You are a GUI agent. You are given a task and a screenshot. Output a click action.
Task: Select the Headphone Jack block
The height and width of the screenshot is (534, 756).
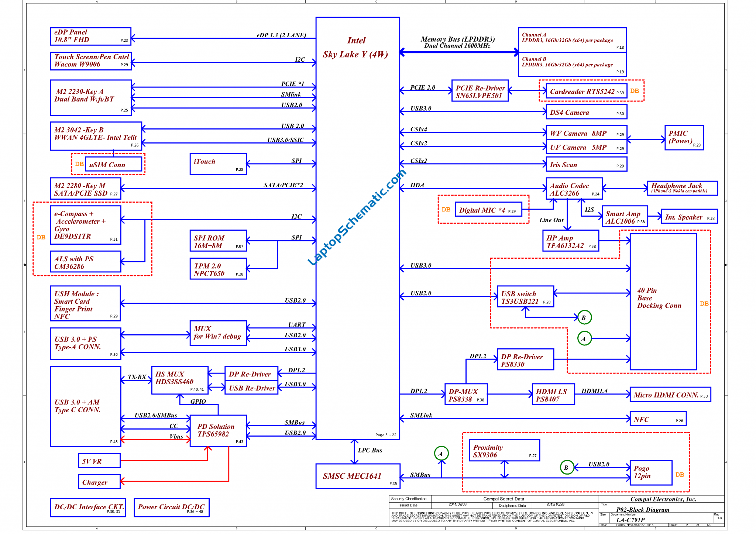click(683, 188)
